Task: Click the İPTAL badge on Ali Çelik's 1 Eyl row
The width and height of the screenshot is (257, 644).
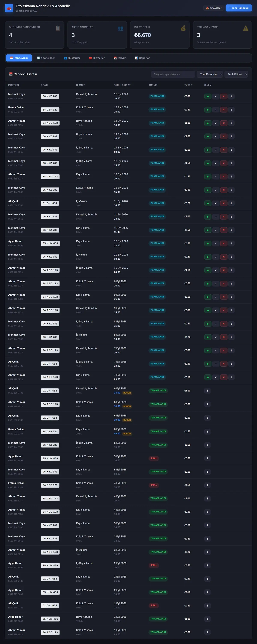Action: pos(154,605)
